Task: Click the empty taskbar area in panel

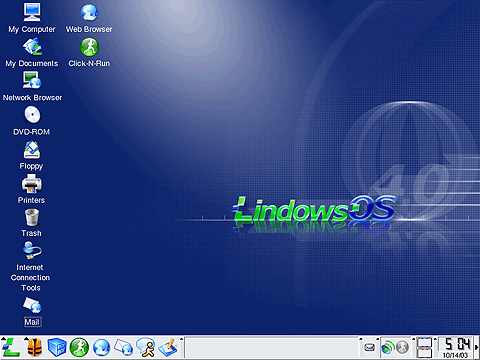Action: tap(271, 348)
